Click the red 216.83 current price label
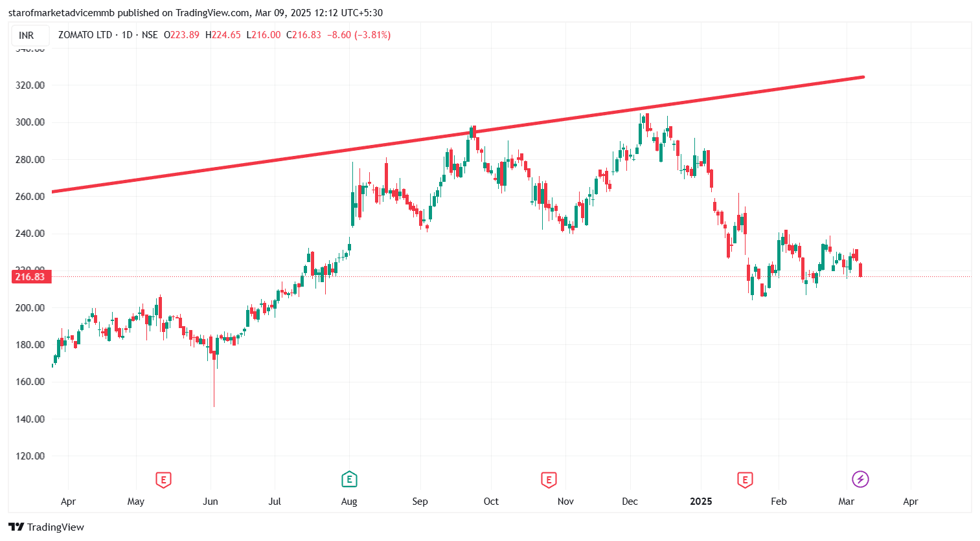The width and height of the screenshot is (980, 541). click(30, 277)
